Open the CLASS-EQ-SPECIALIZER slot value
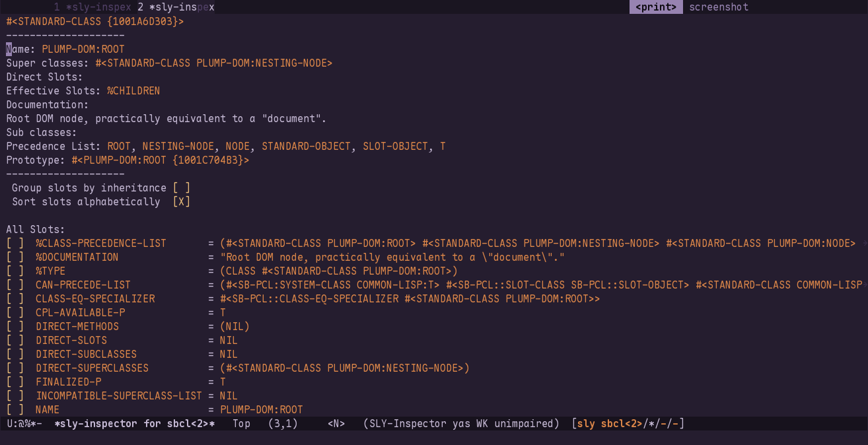 coord(410,299)
